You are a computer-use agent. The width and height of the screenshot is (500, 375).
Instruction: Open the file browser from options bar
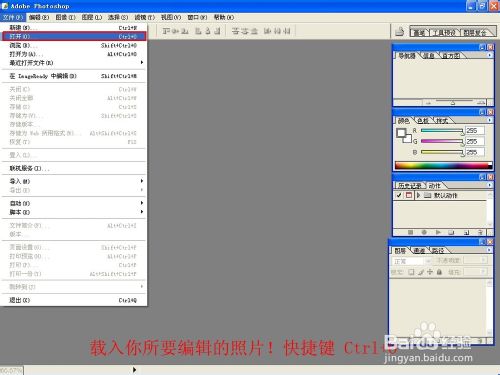point(399,32)
